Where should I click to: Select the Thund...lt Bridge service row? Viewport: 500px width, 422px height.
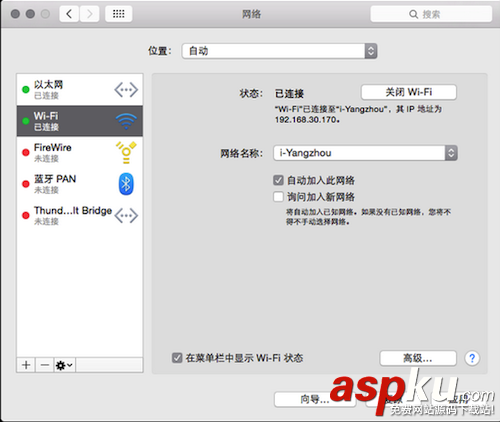tap(80, 215)
